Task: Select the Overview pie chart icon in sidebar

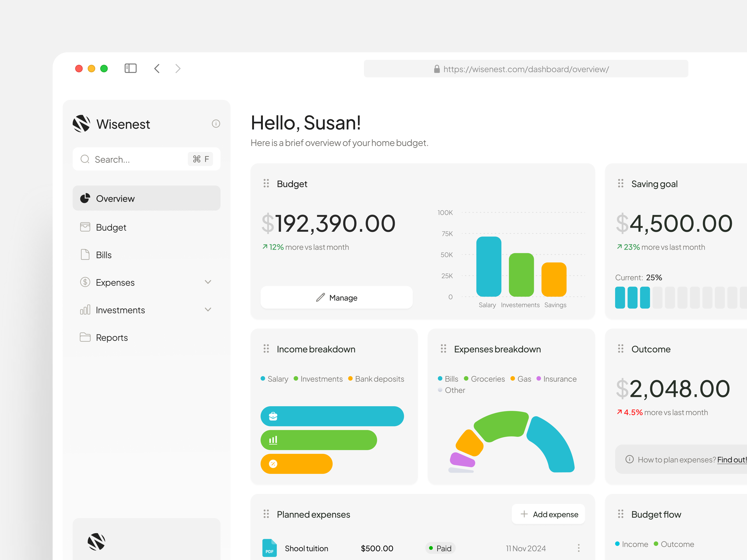Action: 85,198
